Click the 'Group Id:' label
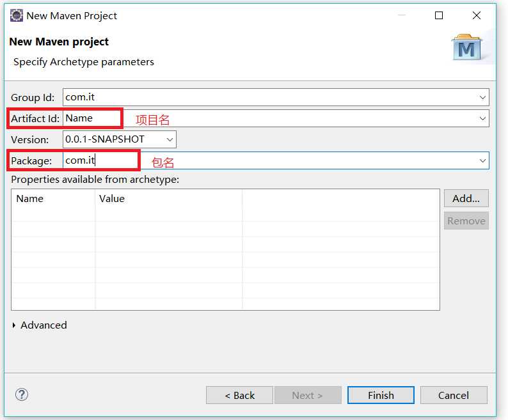Viewport: 508px width, 420px height. pos(33,97)
